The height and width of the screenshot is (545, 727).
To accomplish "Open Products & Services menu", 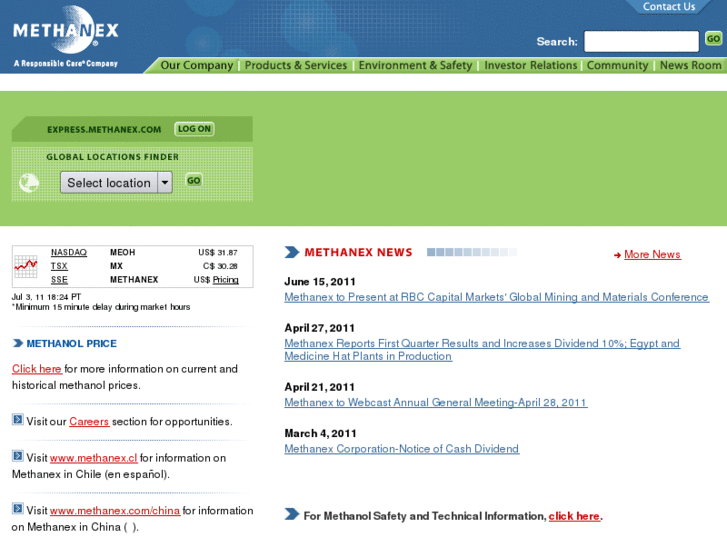I will (296, 65).
